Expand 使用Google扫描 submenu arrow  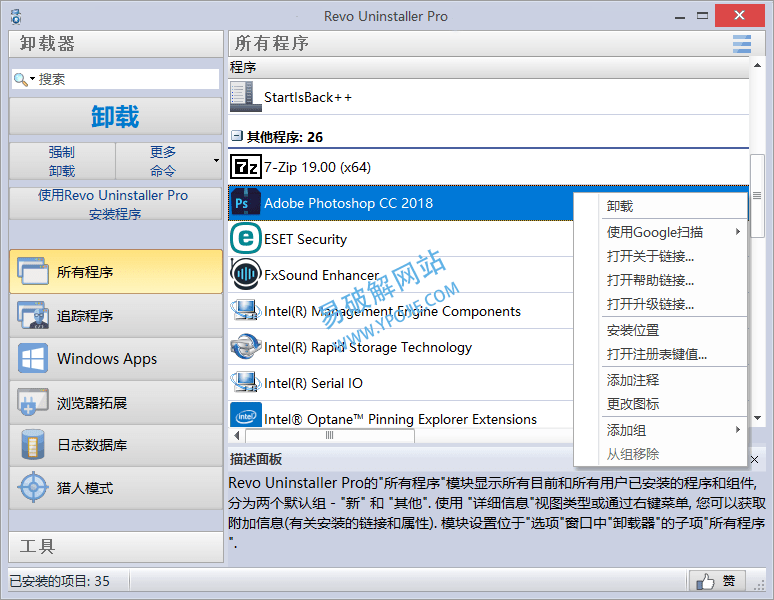737,231
